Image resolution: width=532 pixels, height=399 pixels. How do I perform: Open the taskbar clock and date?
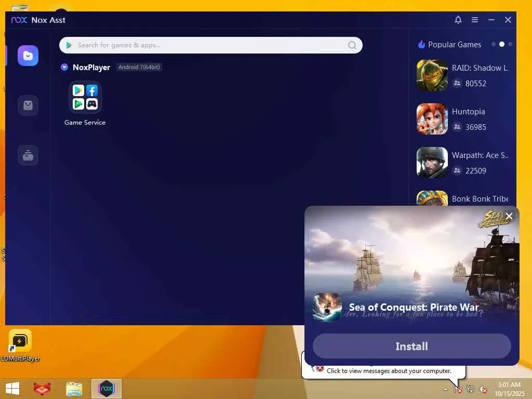(x=509, y=389)
